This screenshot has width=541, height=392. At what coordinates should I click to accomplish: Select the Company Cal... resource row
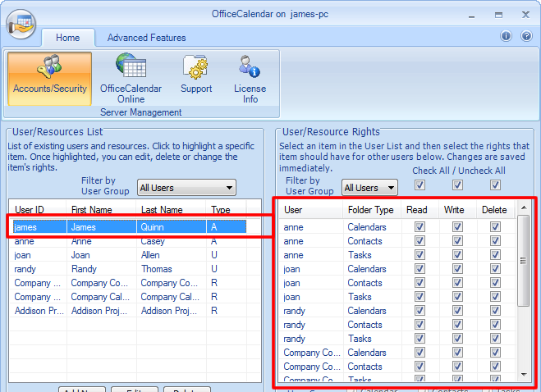click(130, 297)
